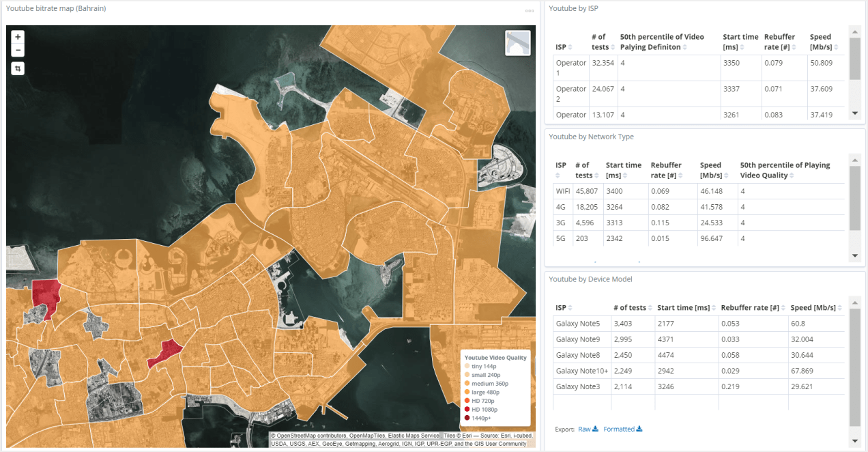
Task: Zoom out on the Bahrain map
Action: 18,50
